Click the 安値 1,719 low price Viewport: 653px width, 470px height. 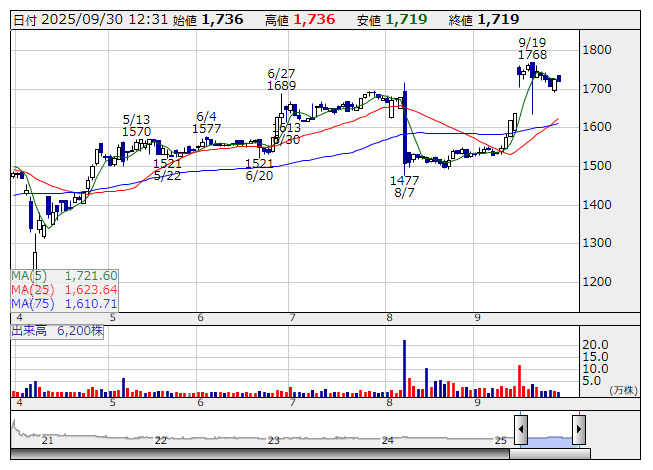(x=392, y=20)
